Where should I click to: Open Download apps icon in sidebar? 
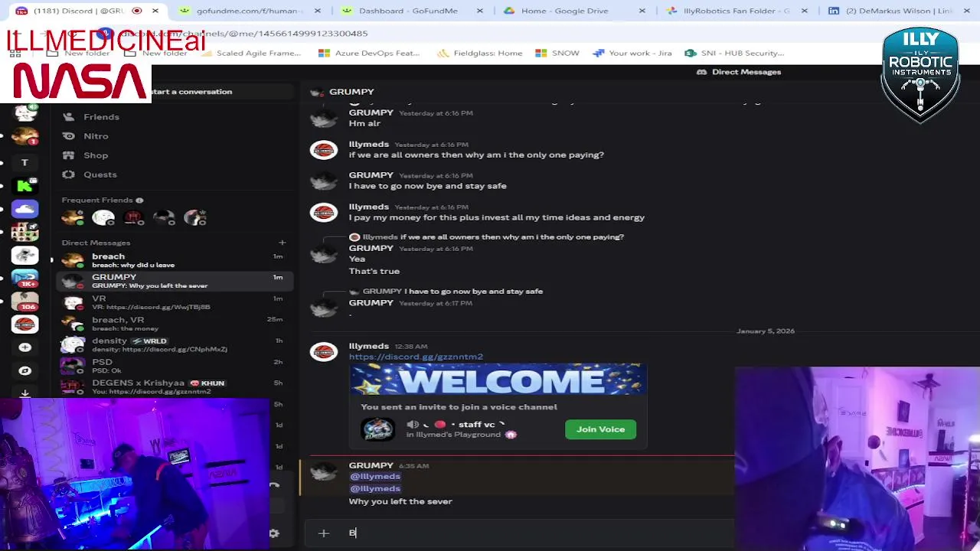click(24, 393)
